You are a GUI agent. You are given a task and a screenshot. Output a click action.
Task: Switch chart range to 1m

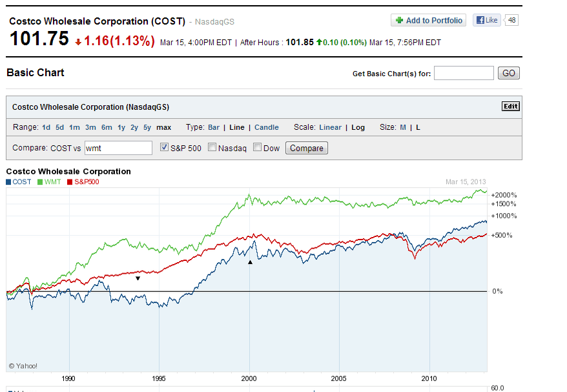pos(74,127)
